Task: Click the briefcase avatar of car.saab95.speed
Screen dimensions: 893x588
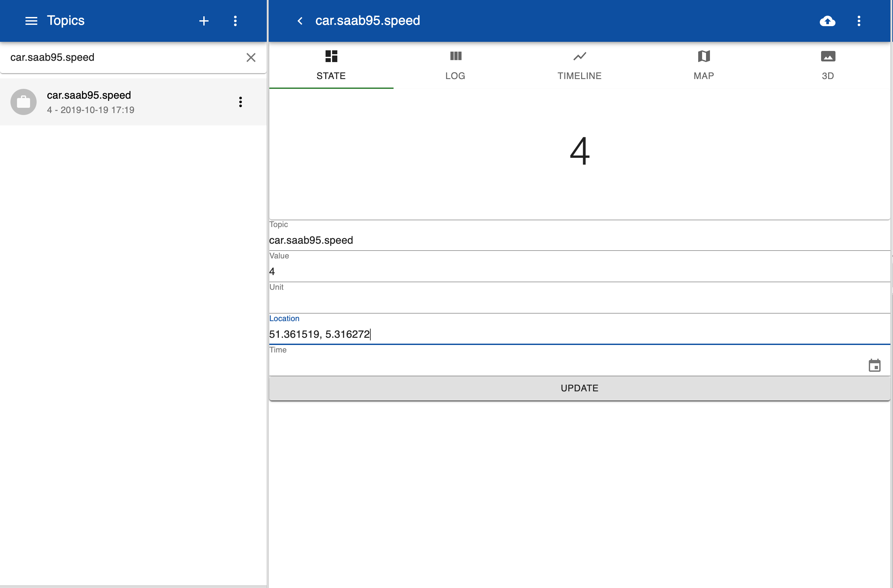Action: (x=24, y=102)
